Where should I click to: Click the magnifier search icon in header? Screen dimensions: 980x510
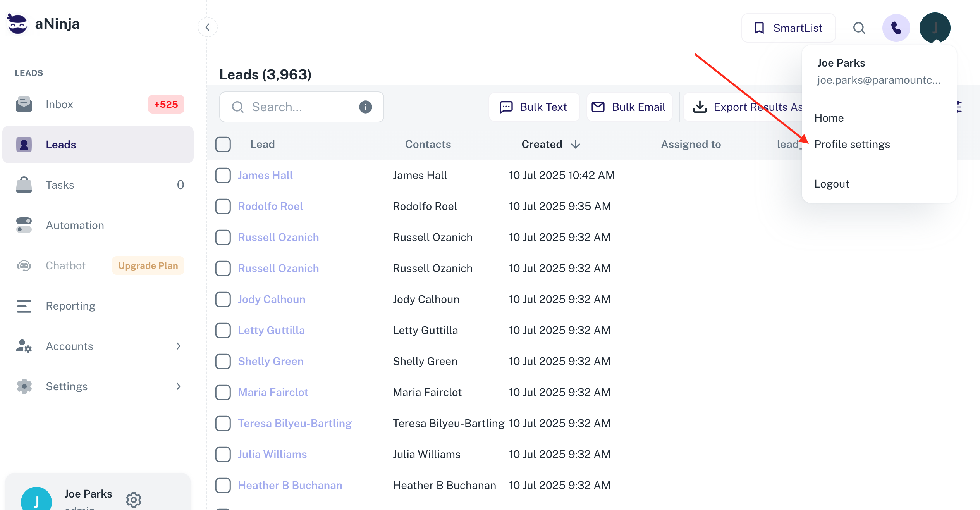click(x=859, y=28)
